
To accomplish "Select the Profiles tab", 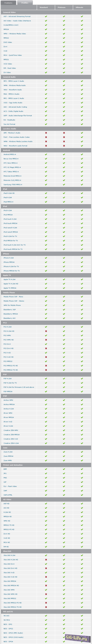I will pos(25,3).
